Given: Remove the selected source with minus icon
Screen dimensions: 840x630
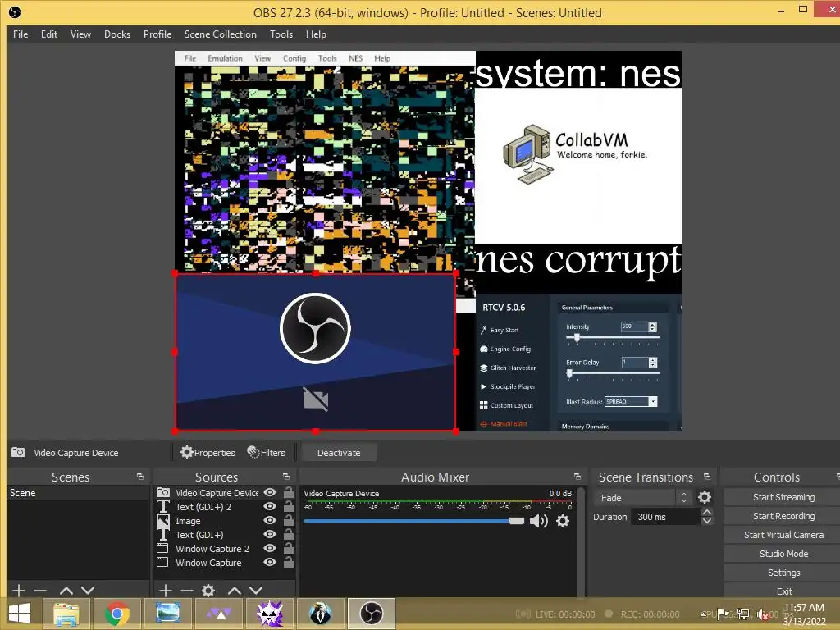Looking at the screenshot, I should point(186,591).
